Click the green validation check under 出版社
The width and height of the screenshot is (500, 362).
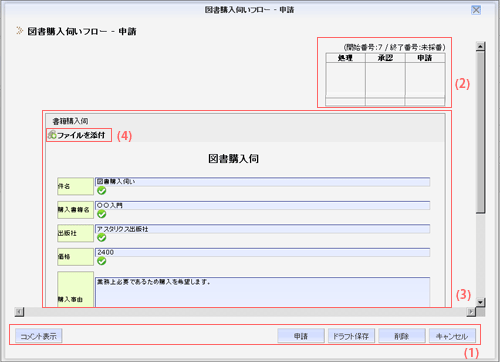coord(102,237)
